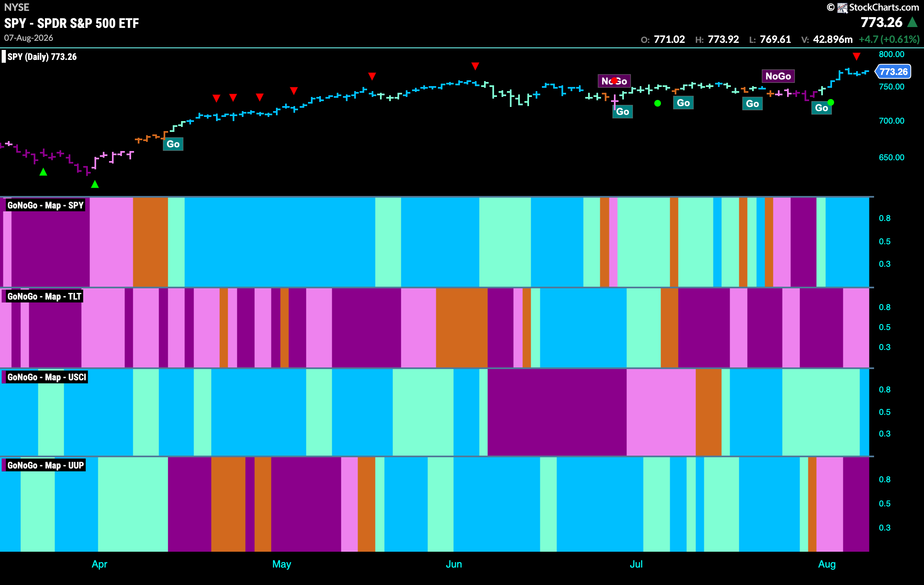Click the green up arrow beside 773.26
Viewport: 924px width, 585px height.
[912, 22]
